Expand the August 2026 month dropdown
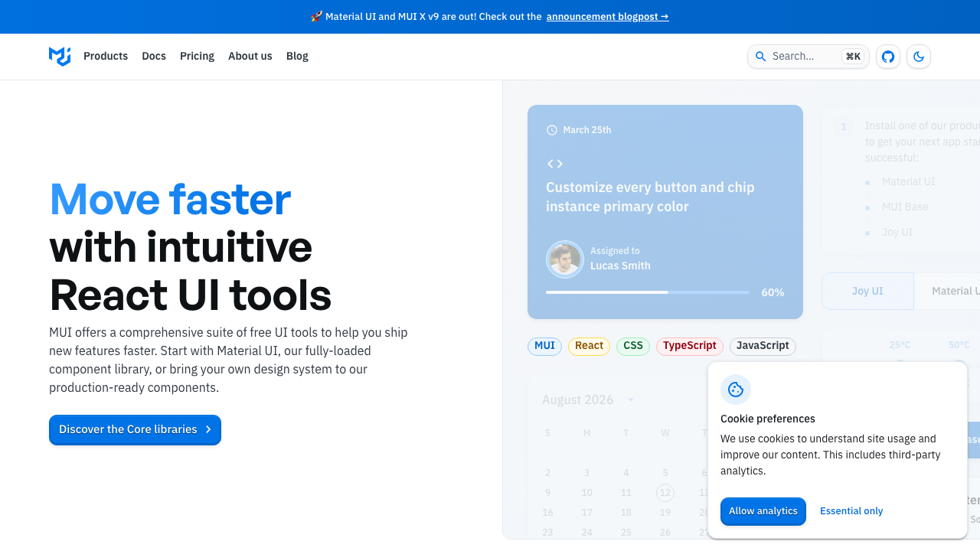This screenshot has height=551, width=980. pos(631,399)
